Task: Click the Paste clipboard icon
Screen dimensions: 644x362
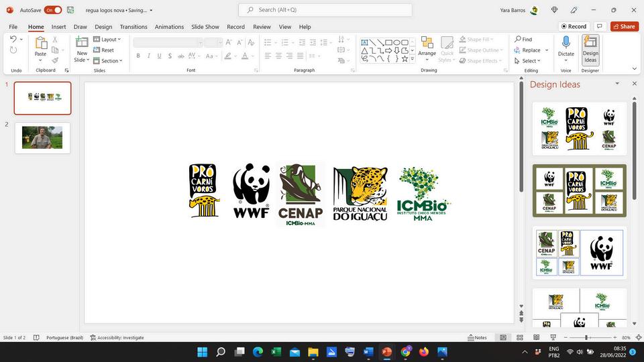Action: tap(41, 43)
